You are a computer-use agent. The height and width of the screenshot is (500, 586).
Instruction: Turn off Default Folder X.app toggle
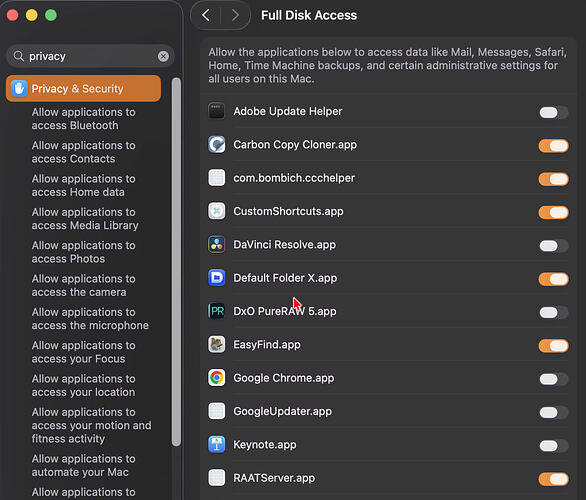(x=553, y=279)
